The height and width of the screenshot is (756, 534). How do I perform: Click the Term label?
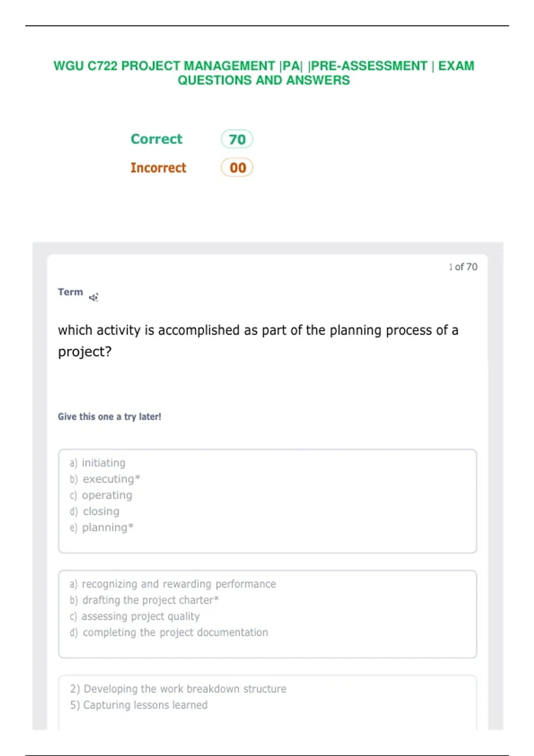(70, 292)
